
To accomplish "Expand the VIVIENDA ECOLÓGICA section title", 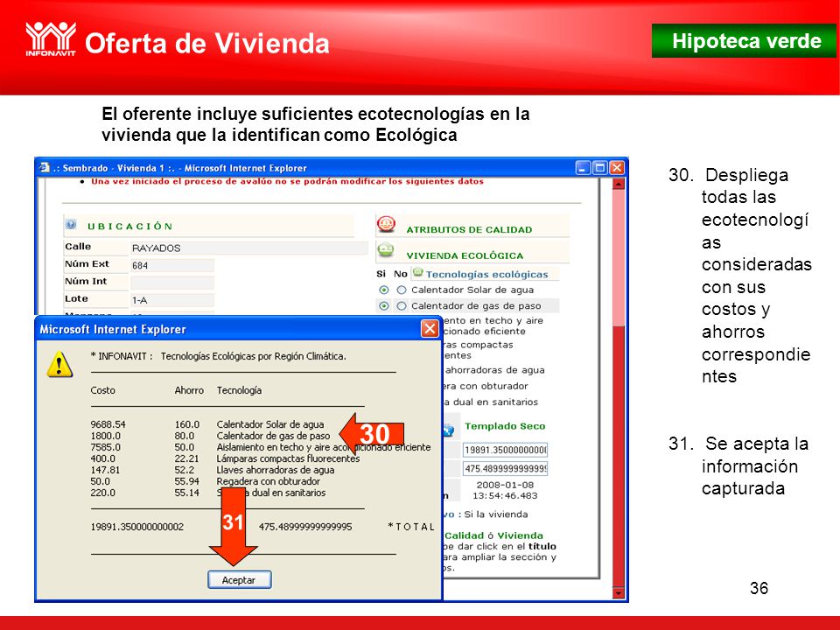I will [465, 256].
